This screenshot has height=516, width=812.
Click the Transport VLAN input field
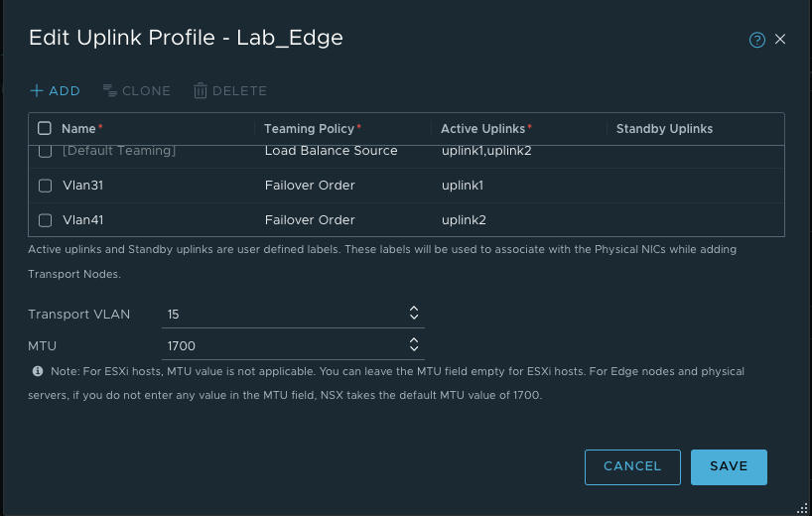tap(283, 314)
